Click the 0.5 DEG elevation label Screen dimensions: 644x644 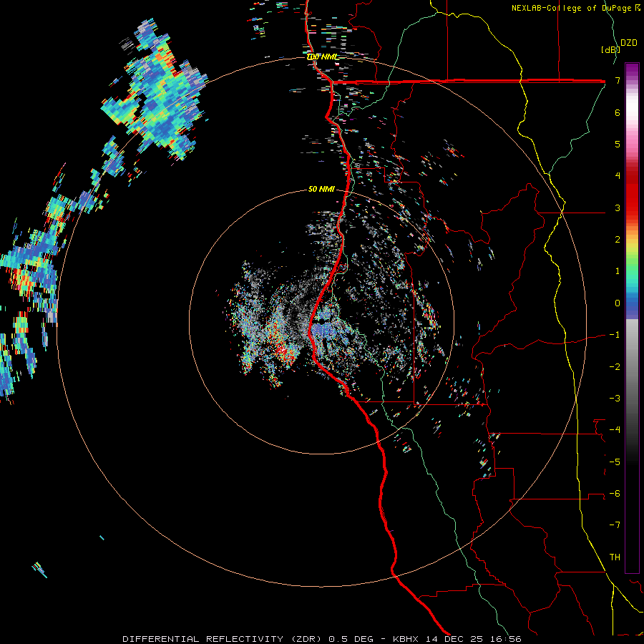351,639
